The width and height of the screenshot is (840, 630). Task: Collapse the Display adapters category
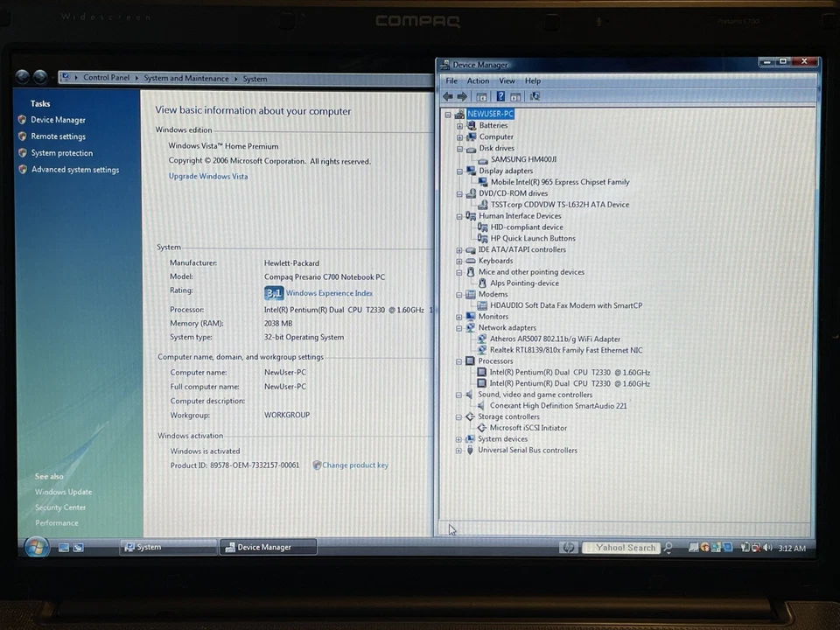coord(459,171)
